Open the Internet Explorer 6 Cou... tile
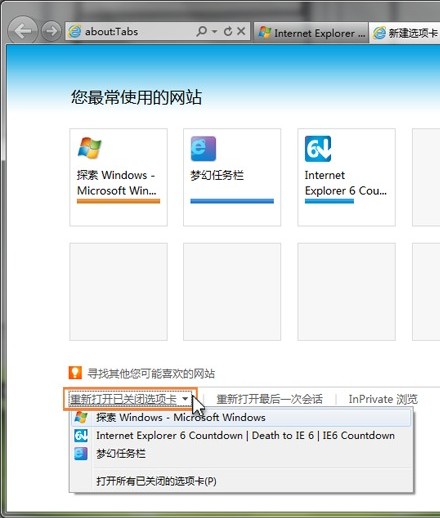The width and height of the screenshot is (440, 518). tap(346, 177)
